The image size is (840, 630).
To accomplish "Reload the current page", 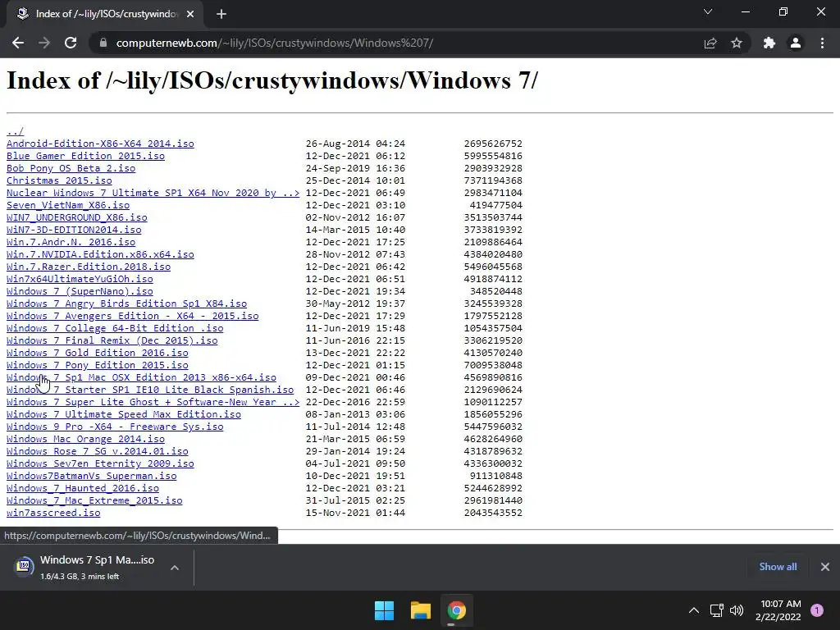I will (x=71, y=43).
